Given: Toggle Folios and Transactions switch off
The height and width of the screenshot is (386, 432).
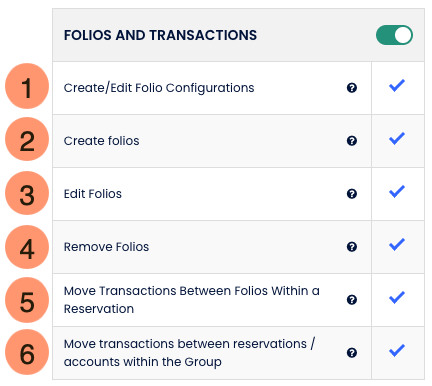Looking at the screenshot, I should point(394,35).
